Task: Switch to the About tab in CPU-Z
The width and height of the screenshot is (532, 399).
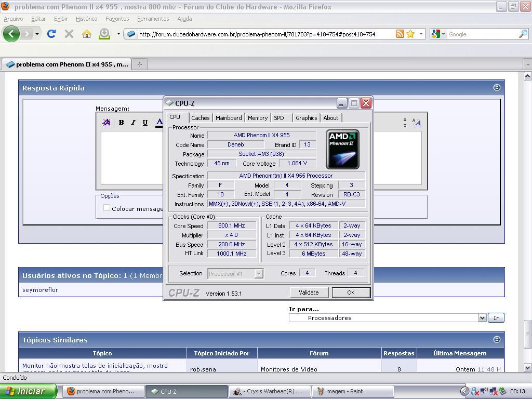Action: [x=331, y=118]
